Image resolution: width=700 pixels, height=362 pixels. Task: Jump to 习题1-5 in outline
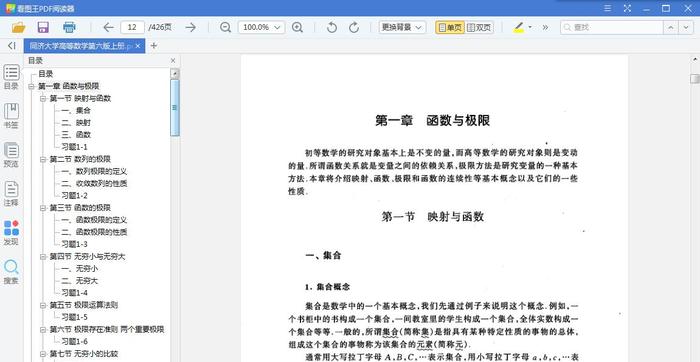(x=74, y=317)
